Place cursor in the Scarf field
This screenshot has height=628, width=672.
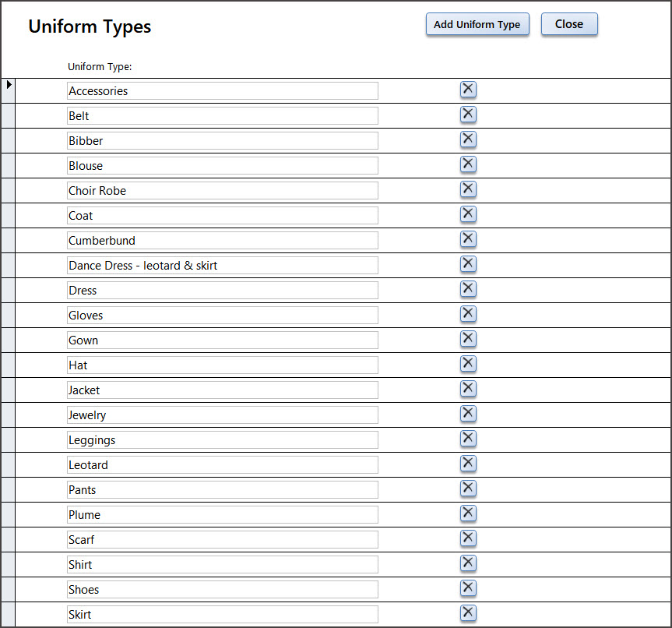222,540
